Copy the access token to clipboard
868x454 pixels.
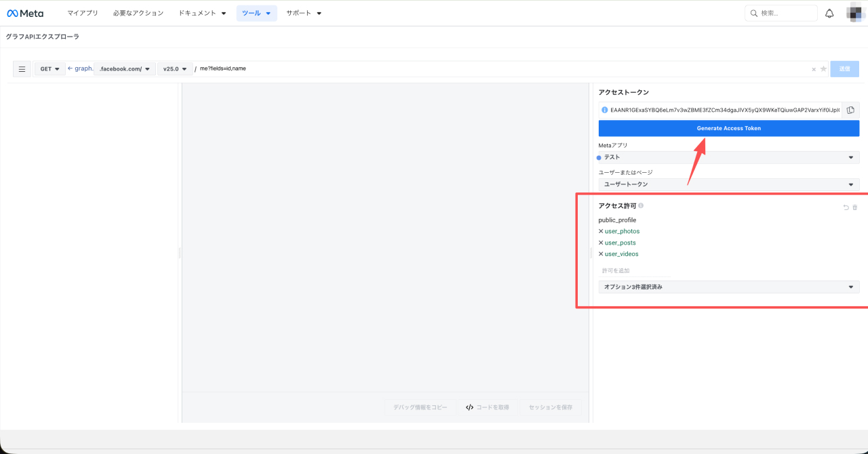(x=850, y=110)
